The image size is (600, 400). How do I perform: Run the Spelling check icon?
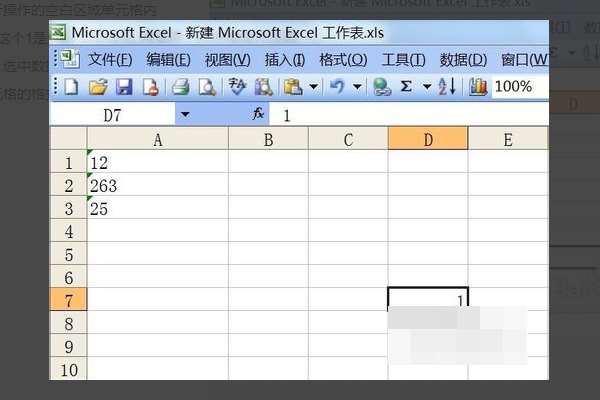pyautogui.click(x=237, y=87)
